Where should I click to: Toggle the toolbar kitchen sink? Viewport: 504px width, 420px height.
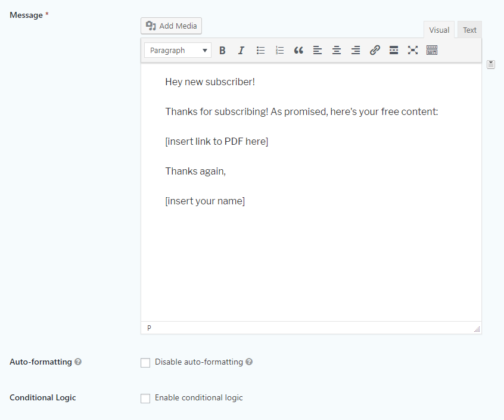(432, 51)
